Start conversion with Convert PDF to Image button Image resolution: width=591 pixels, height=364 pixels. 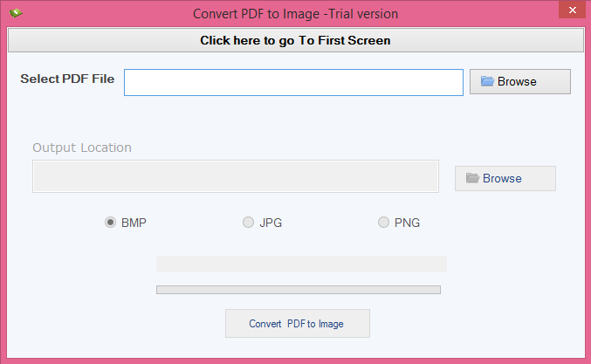pyautogui.click(x=298, y=324)
